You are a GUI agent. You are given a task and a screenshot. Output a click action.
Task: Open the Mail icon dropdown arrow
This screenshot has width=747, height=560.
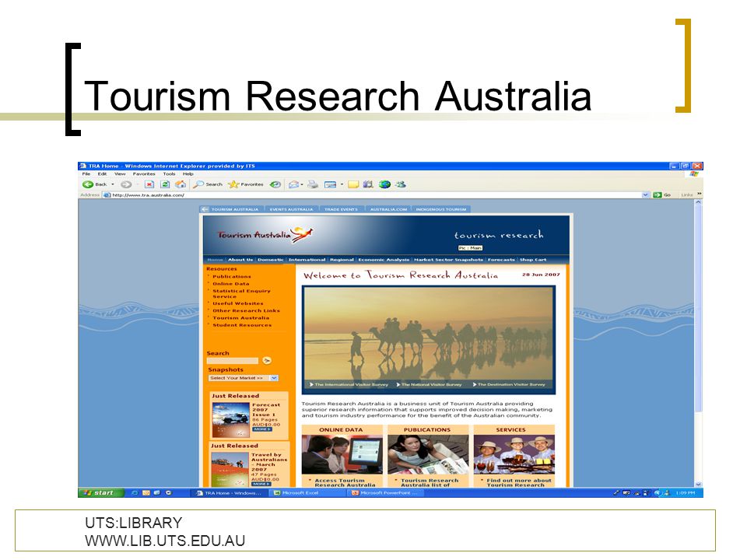[302, 184]
